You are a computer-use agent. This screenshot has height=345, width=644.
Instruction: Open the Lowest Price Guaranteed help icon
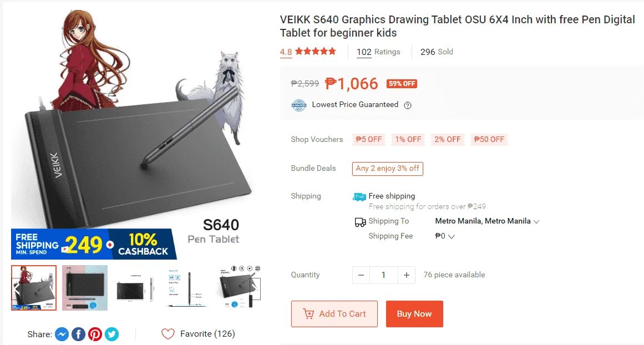[x=408, y=105]
